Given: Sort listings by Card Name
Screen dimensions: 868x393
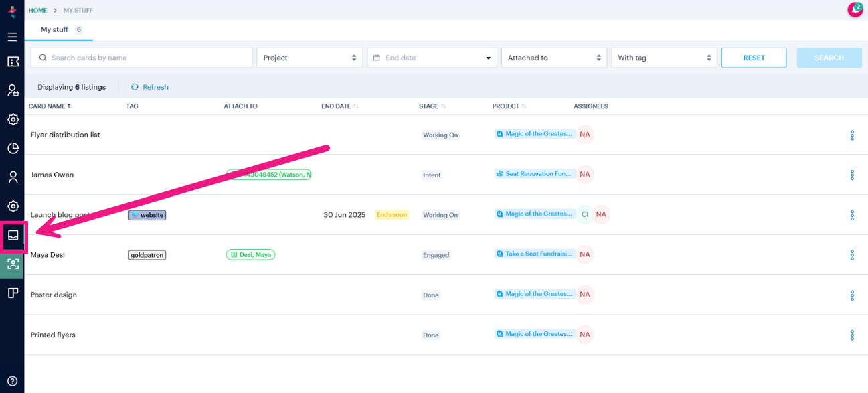Looking at the screenshot, I should pos(50,106).
